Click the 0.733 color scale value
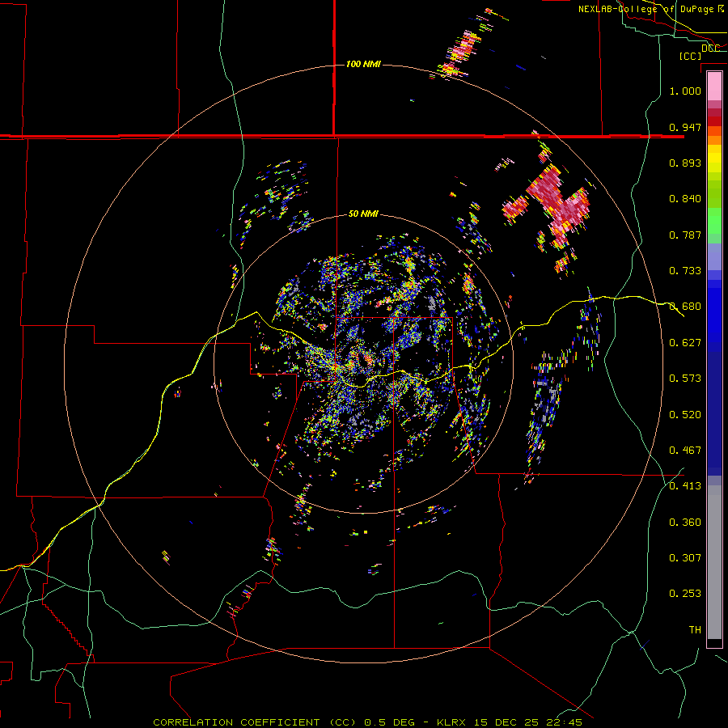This screenshot has width=728, height=728. coord(685,271)
